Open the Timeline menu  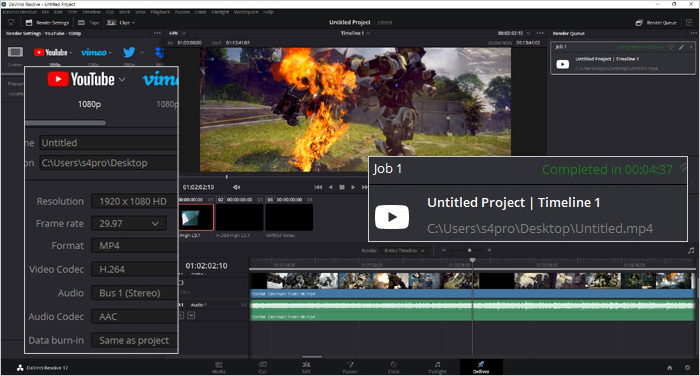pyautogui.click(x=92, y=12)
